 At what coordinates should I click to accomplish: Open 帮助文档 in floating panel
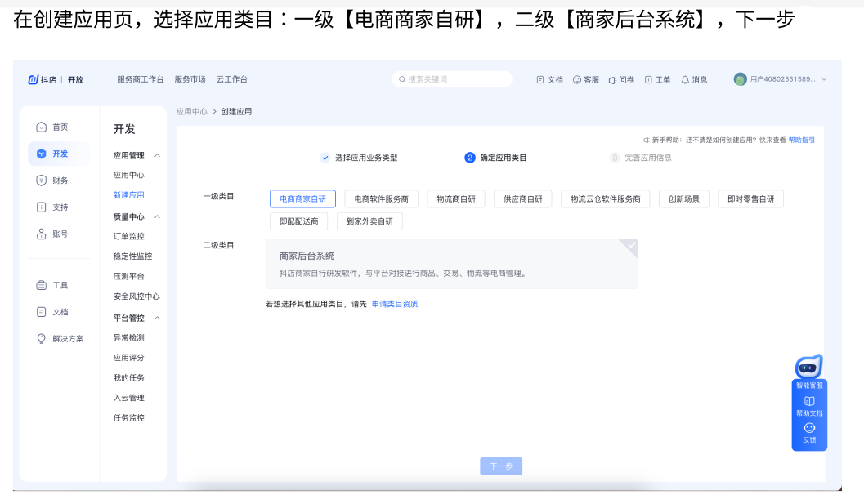(809, 407)
